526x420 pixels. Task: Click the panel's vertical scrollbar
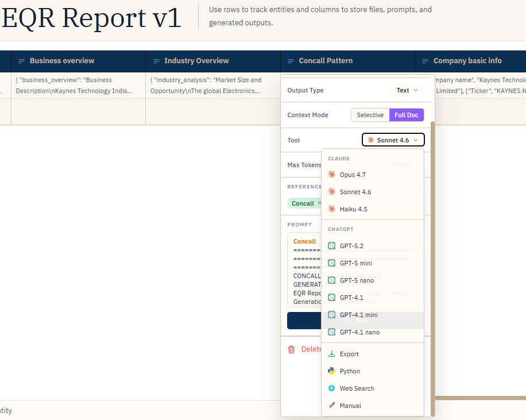pos(433,268)
